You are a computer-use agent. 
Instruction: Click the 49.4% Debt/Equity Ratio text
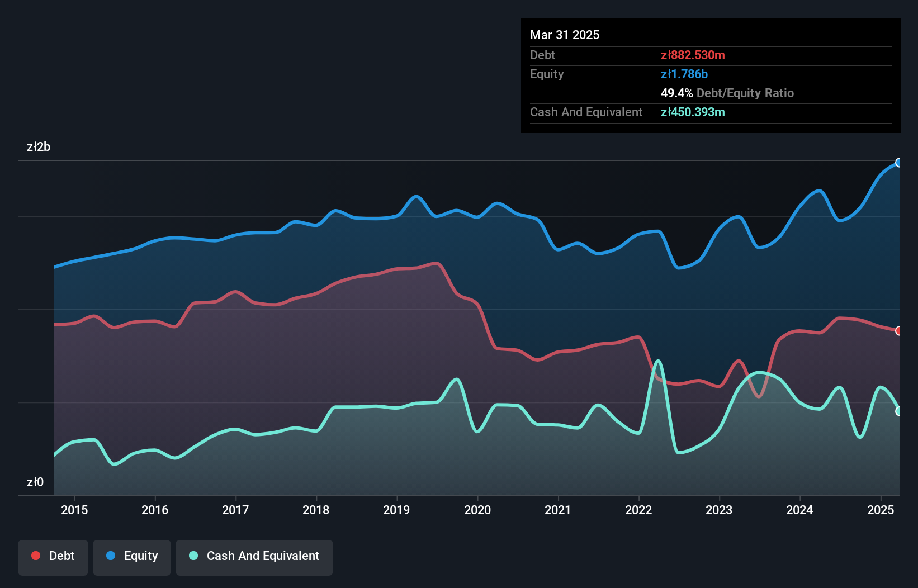tap(727, 93)
